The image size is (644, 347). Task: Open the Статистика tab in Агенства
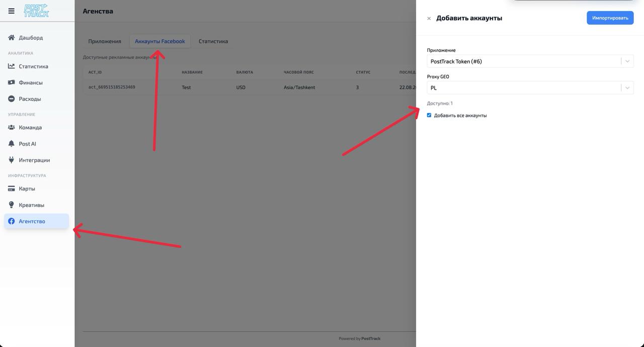coord(213,41)
